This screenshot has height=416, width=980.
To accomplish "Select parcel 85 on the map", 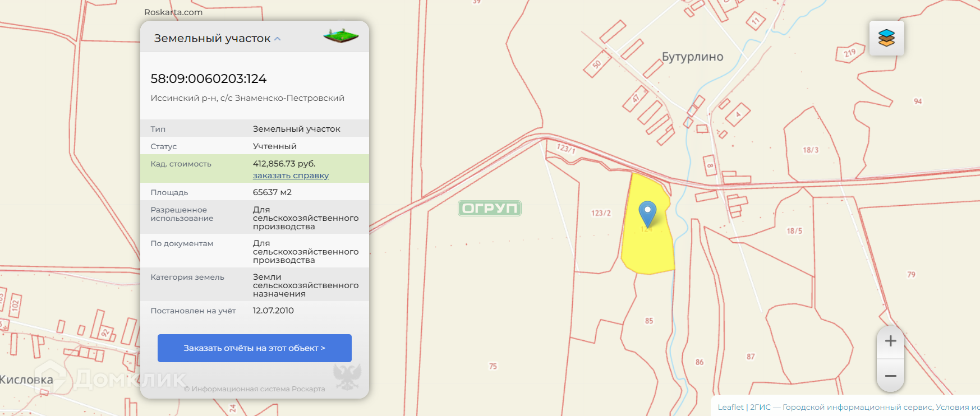I will 649,321.
